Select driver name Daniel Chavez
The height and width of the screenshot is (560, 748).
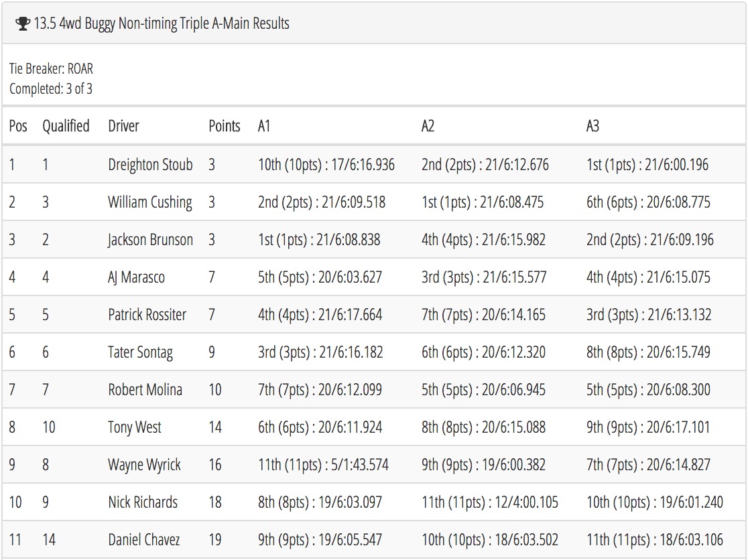point(144,539)
